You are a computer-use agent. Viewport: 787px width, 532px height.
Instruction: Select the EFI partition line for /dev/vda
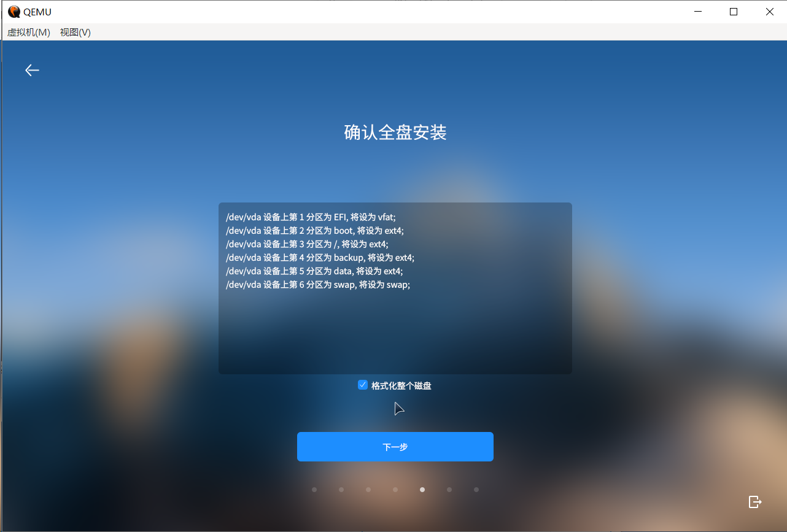coord(310,217)
